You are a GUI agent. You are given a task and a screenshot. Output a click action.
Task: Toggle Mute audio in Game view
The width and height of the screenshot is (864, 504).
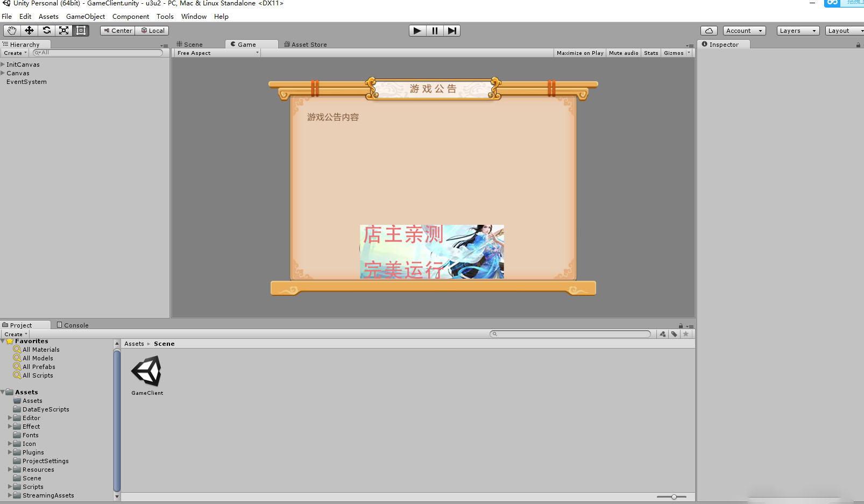623,53
